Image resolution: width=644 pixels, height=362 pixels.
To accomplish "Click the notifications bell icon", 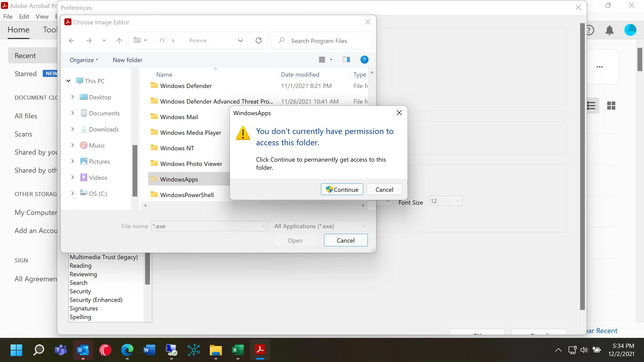I will 609,30.
